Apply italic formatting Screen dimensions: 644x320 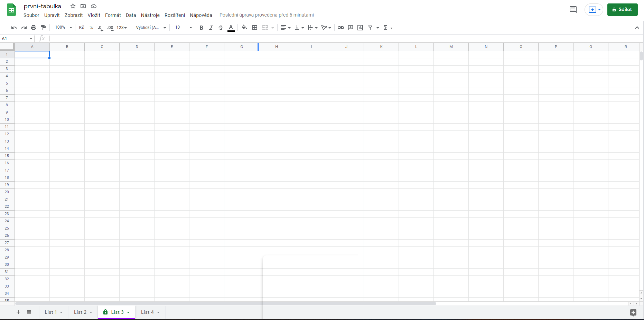(211, 28)
